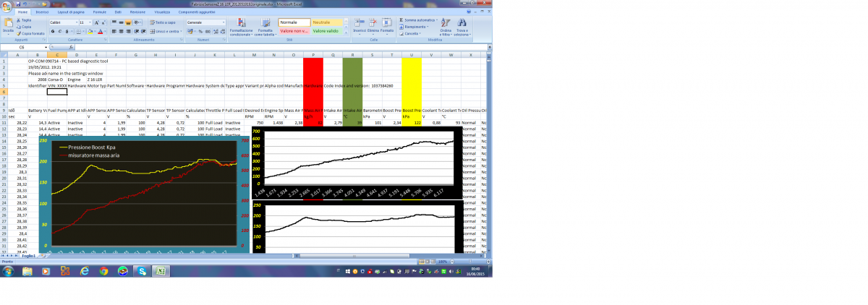Click the Incolla paste icon
The width and height of the screenshot is (868, 305).
[8, 25]
